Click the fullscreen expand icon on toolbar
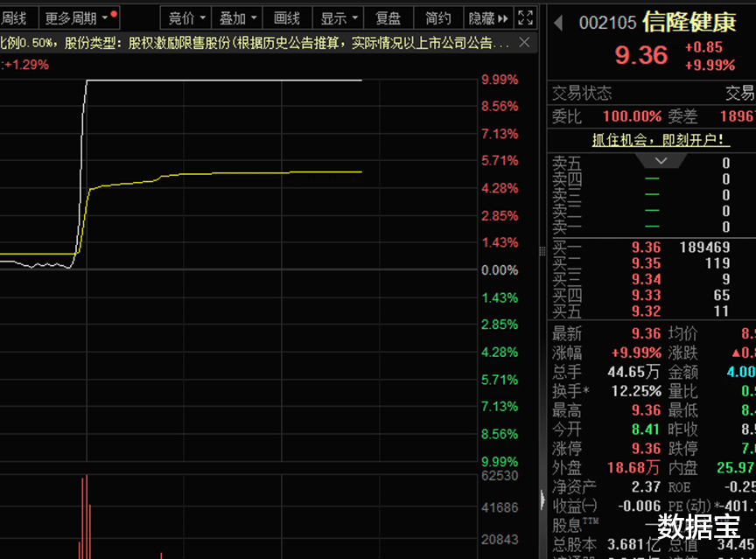The height and width of the screenshot is (559, 756). [x=525, y=17]
